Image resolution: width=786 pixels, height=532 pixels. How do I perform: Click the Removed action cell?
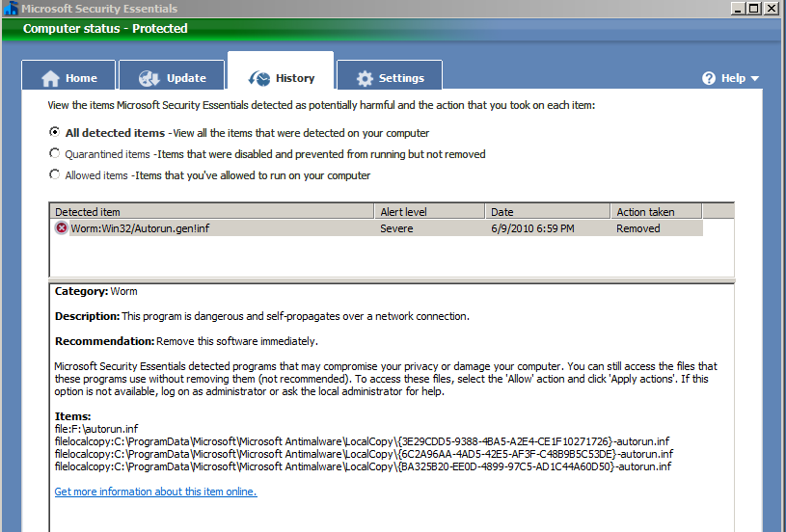(638, 228)
